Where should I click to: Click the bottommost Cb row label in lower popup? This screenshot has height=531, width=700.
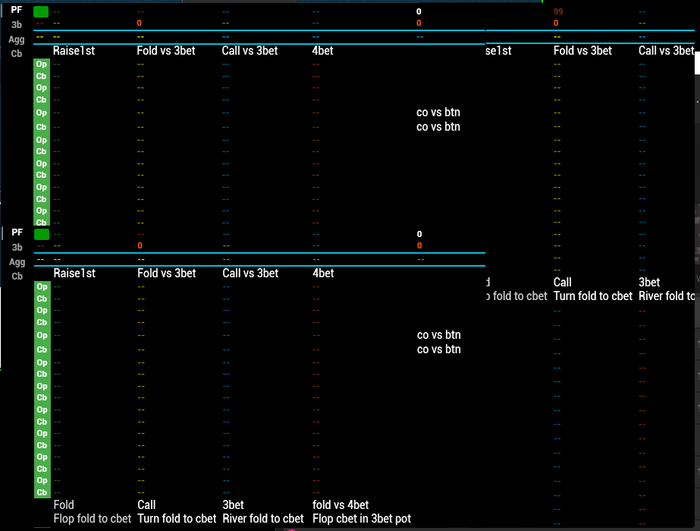[42, 492]
